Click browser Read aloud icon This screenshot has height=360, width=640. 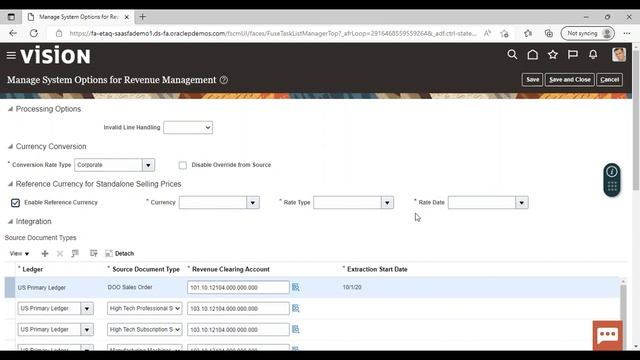coord(487,33)
